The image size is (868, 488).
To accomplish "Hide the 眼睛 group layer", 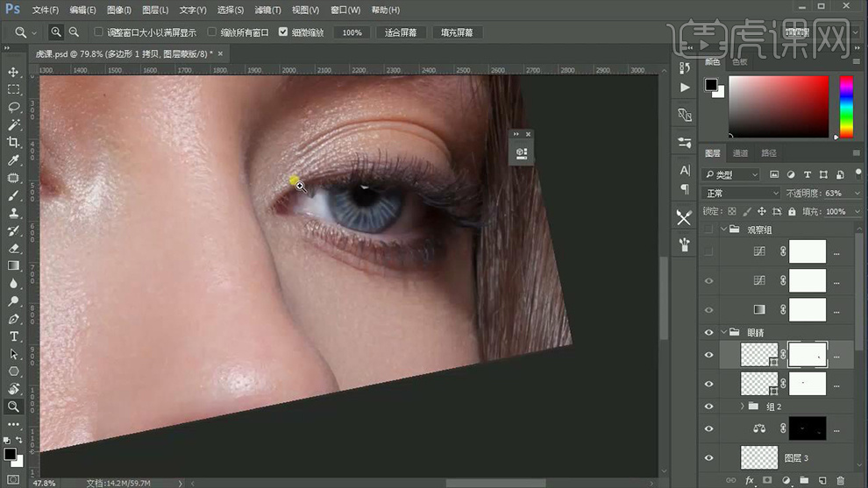I will 708,333.
